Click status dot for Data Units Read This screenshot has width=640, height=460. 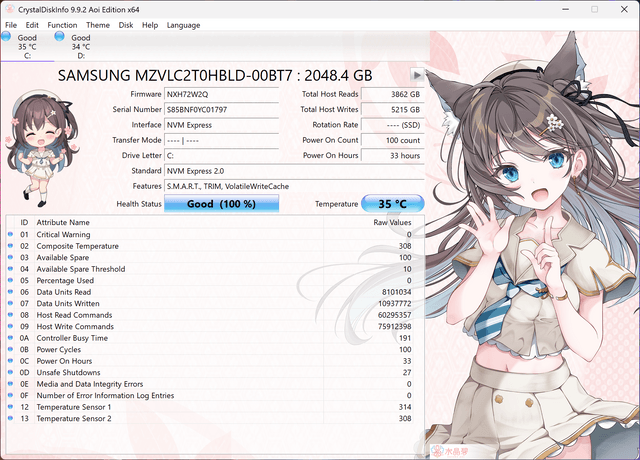pyautogui.click(x=10, y=292)
